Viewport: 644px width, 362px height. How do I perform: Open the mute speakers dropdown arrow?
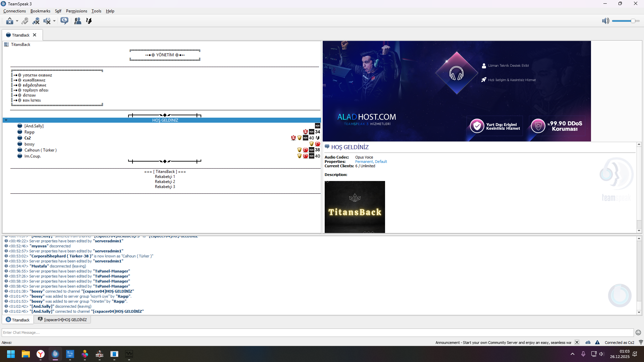[54, 21]
